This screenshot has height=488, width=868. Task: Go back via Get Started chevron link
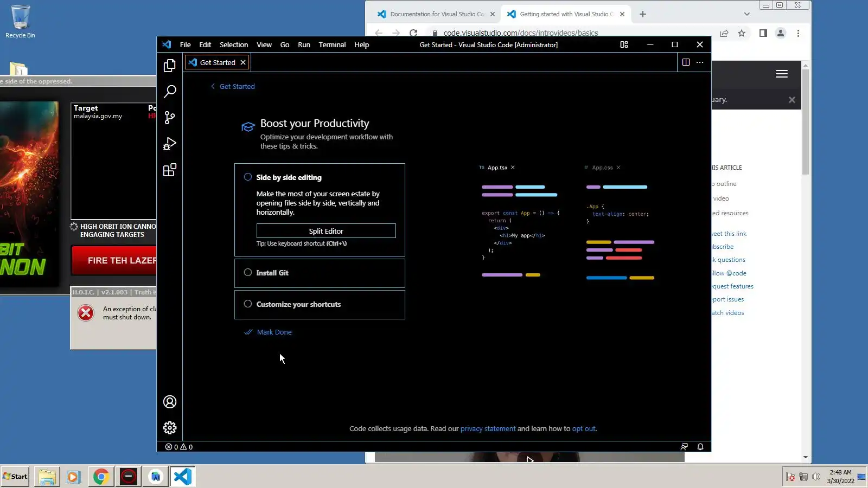pos(233,86)
